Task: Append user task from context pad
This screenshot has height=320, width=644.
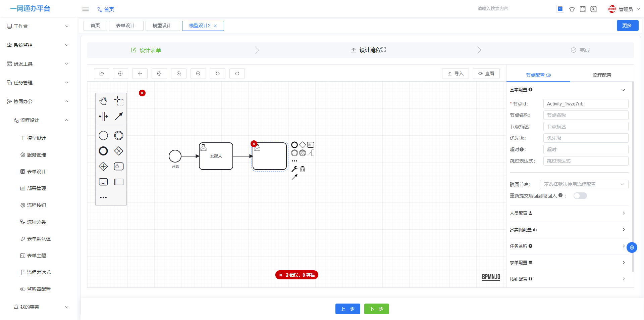Action: (x=311, y=145)
